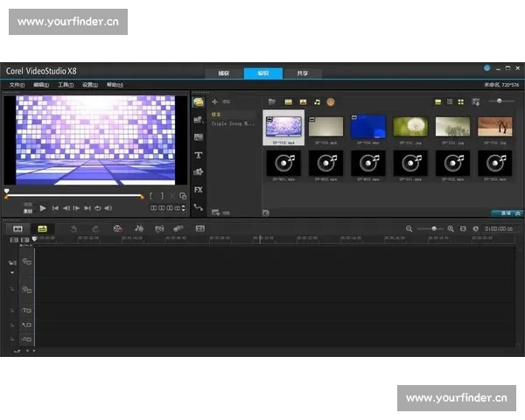Zoom in the timeline with magnifier plus
This screenshot has height=420, width=525.
[451, 228]
